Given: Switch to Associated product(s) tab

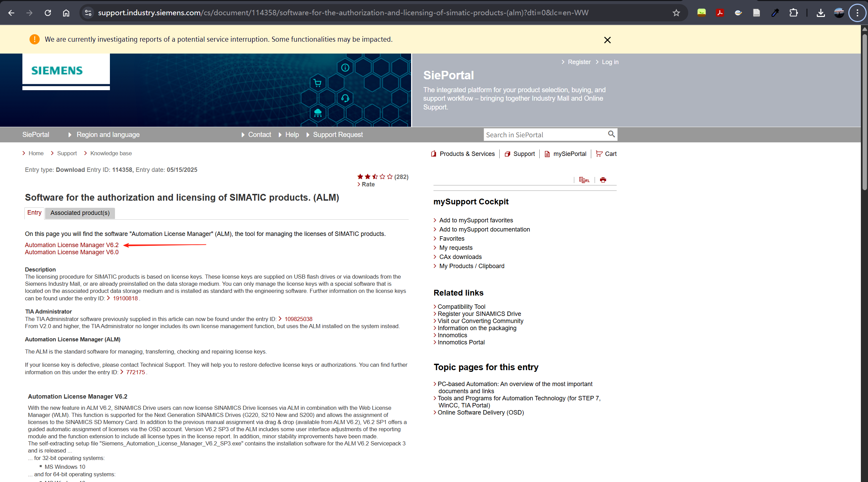Looking at the screenshot, I should (x=80, y=213).
